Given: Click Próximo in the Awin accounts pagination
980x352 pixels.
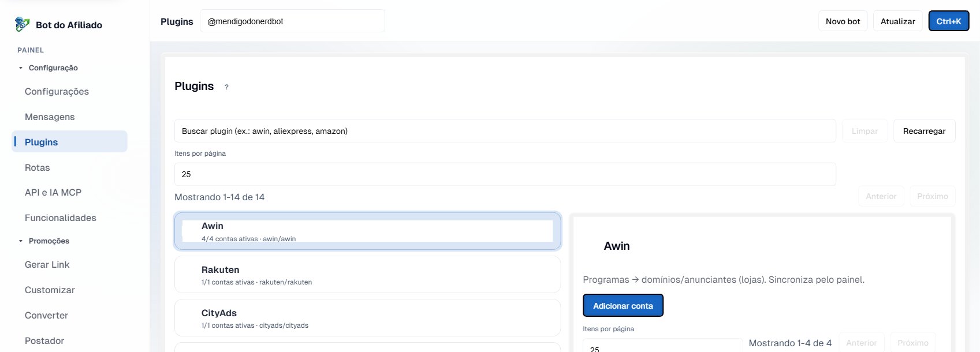Looking at the screenshot, I should pyautogui.click(x=913, y=343).
